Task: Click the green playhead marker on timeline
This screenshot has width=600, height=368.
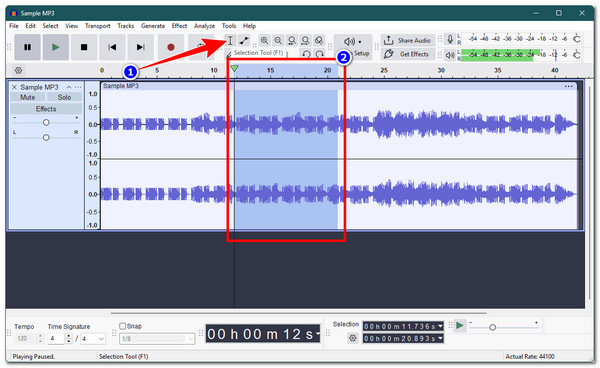Action: tap(234, 68)
